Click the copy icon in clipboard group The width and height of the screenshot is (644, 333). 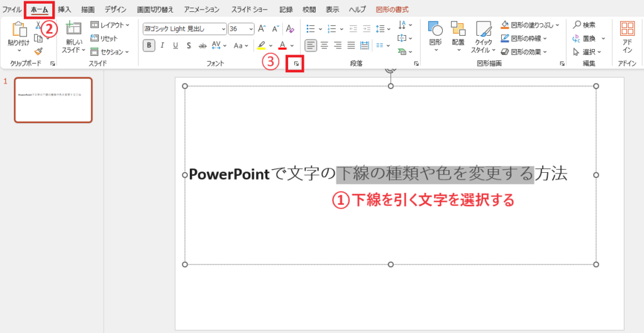pyautogui.click(x=38, y=38)
